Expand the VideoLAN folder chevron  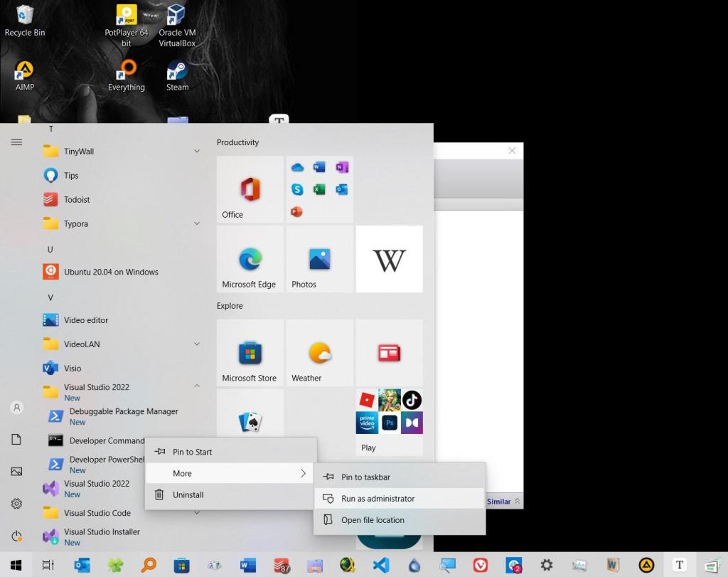click(197, 344)
